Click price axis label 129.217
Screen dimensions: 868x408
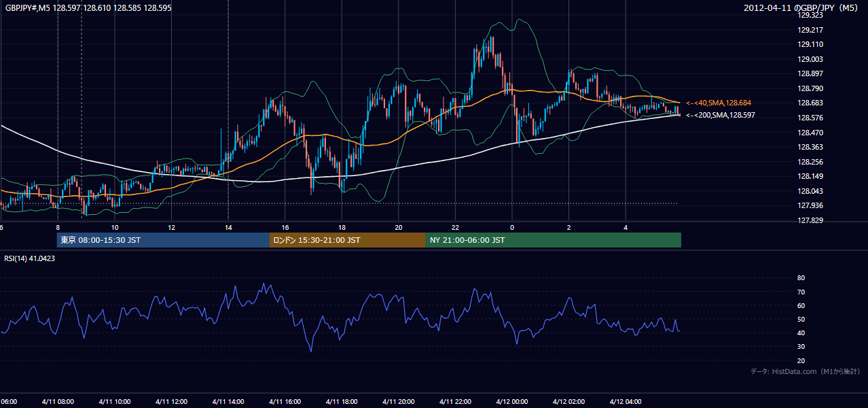tap(810, 30)
